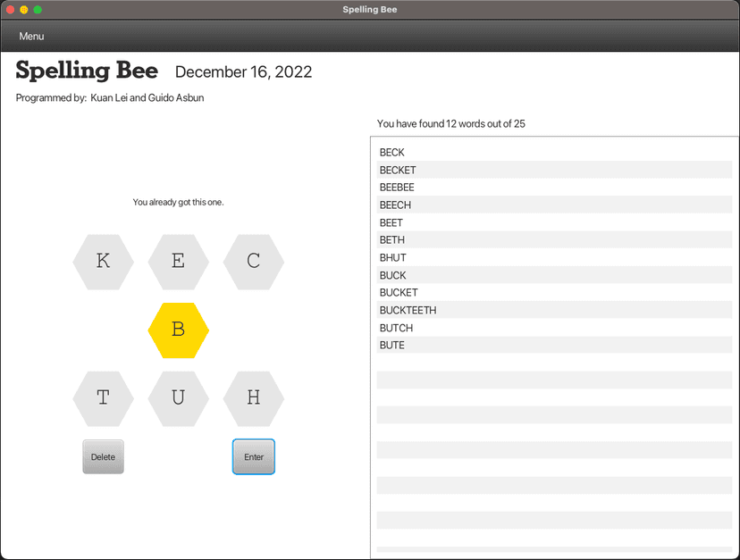The image size is (740, 560).
Task: Select BEET in the found words list
Action: (554, 222)
